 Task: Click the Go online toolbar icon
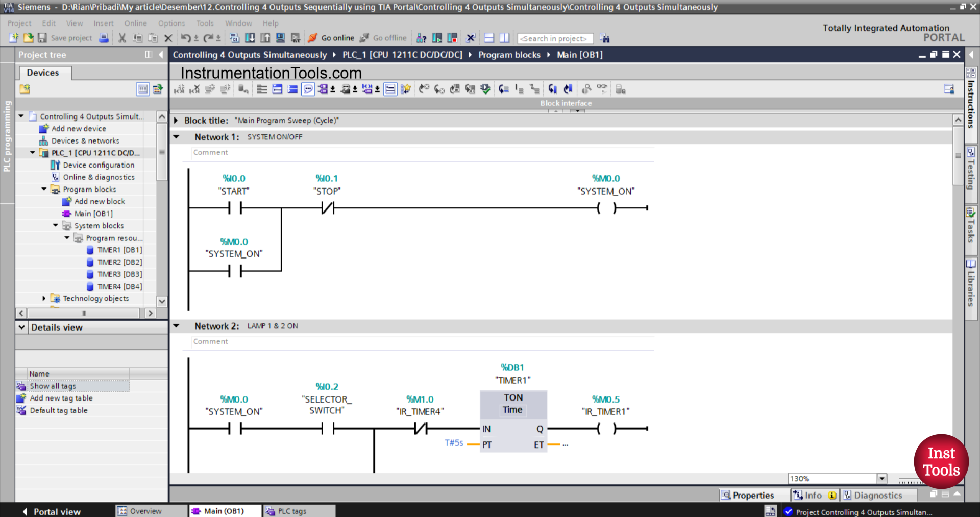tap(312, 38)
